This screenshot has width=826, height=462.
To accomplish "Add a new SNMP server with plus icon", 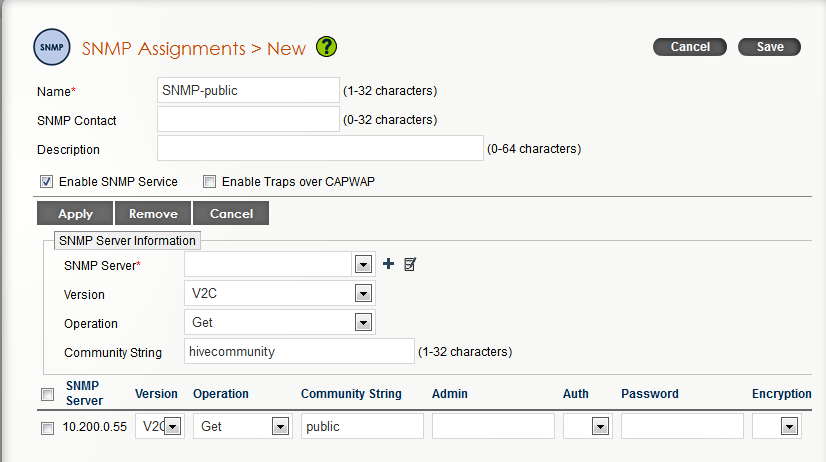I will (x=388, y=264).
